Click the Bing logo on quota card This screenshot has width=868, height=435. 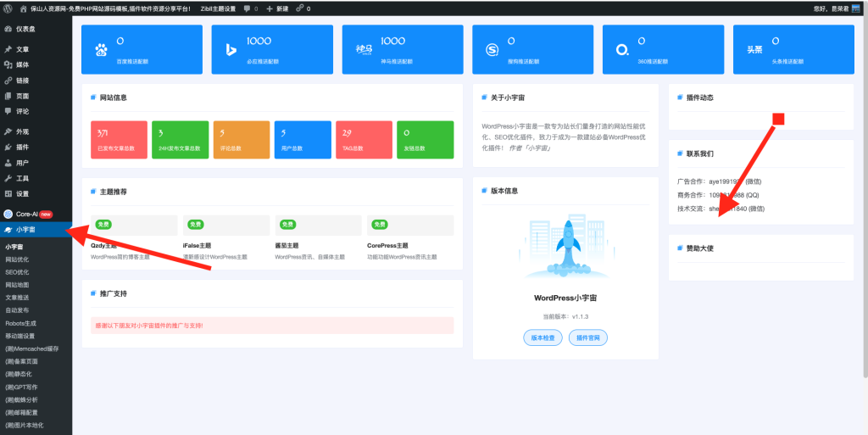231,50
